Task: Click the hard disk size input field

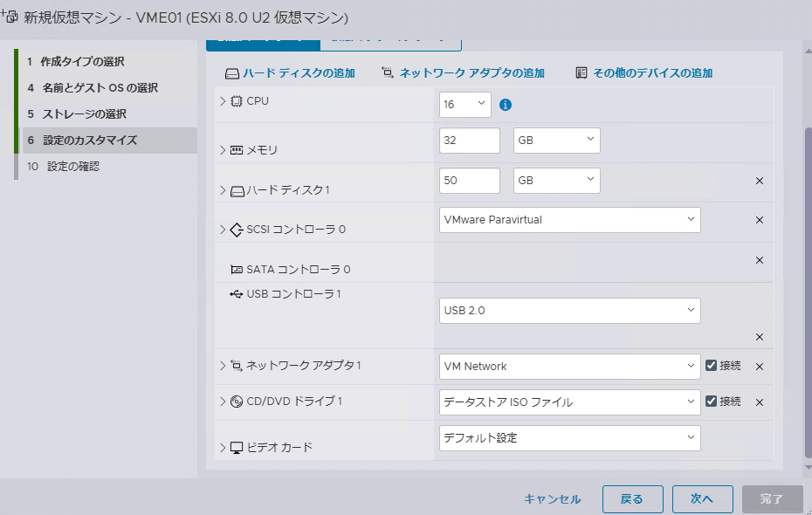Action: (469, 181)
